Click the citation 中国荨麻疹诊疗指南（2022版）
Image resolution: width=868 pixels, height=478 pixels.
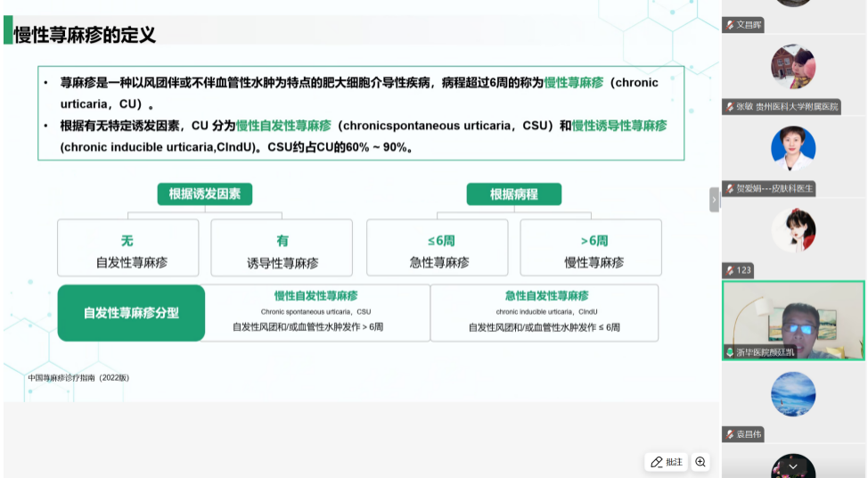78,378
